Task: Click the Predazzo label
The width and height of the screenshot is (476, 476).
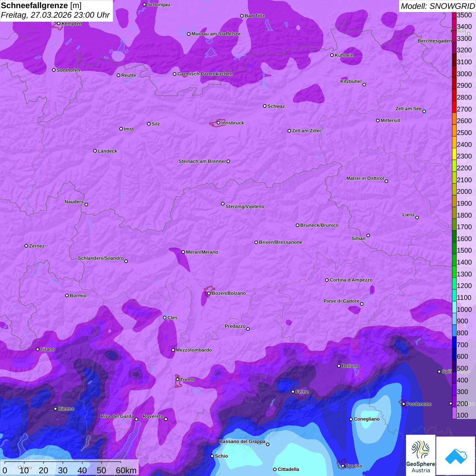Action: [235, 326]
